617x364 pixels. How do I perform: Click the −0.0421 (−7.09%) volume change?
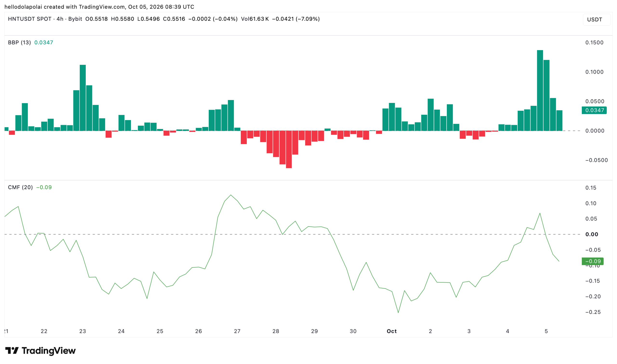click(296, 19)
